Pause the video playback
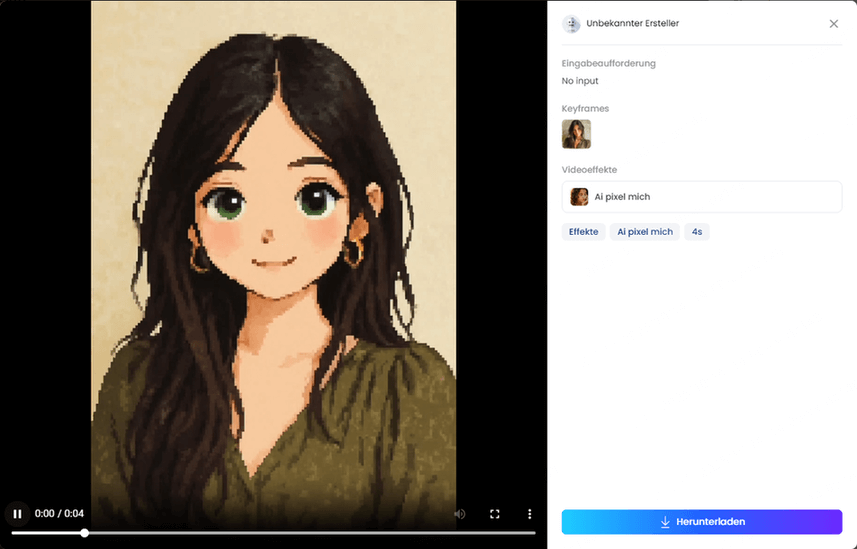Screen dimensions: 857x549 tap(17, 514)
